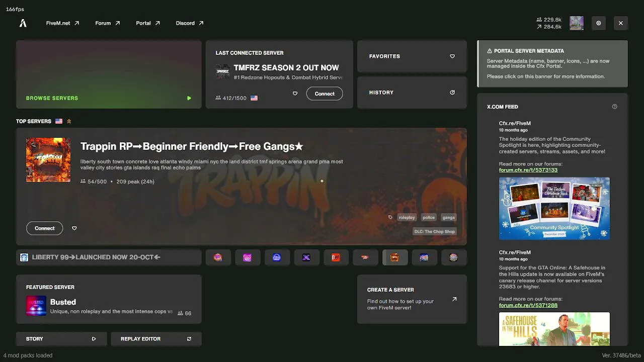This screenshot has width=644, height=362.
Task: Click the Replay Editor refresh icon
Action: pyautogui.click(x=189, y=339)
